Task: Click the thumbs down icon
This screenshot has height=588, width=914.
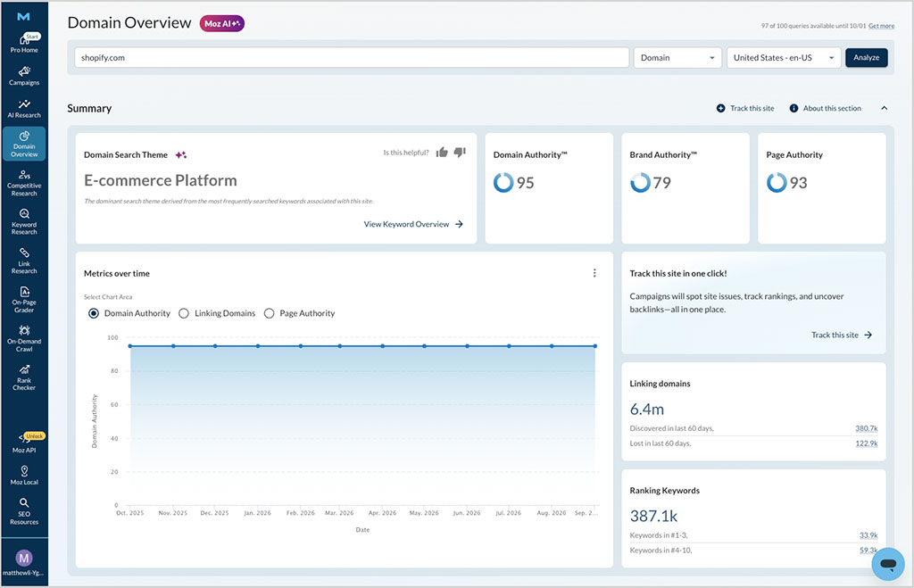Action: point(460,152)
